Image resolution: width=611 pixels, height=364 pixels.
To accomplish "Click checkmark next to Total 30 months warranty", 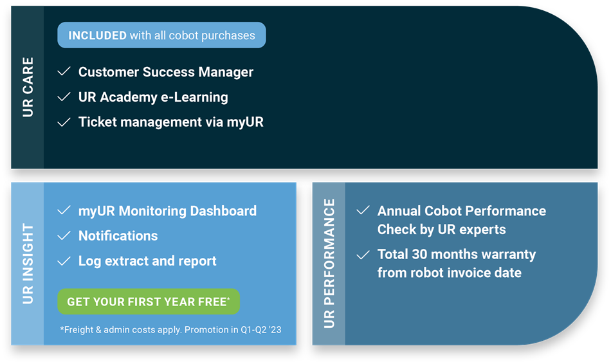I will coord(363,255).
